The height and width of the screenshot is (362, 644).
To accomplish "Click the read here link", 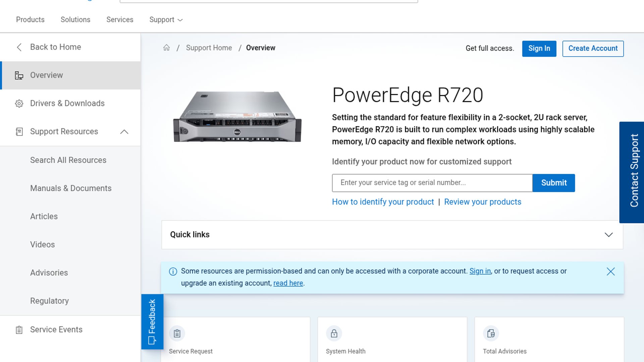I will (x=288, y=283).
